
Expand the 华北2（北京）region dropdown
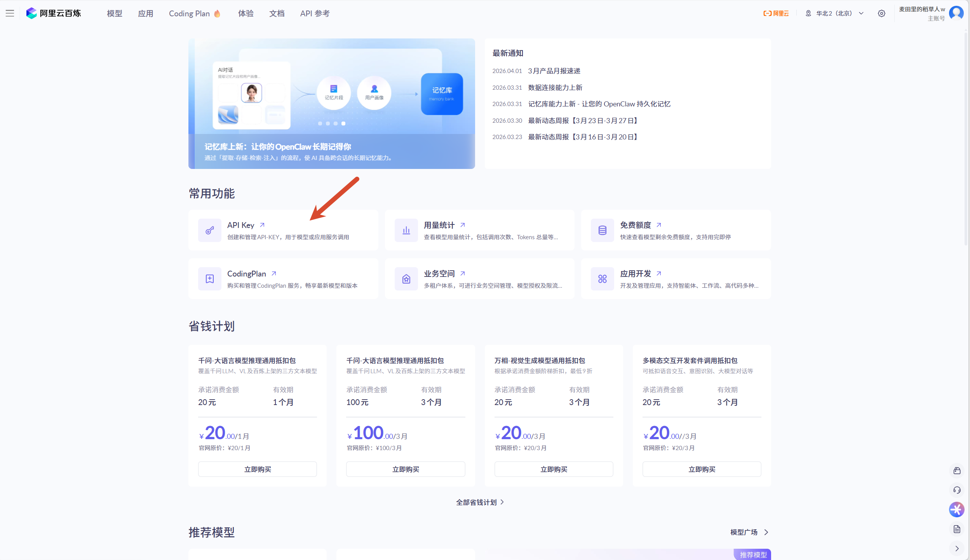834,13
